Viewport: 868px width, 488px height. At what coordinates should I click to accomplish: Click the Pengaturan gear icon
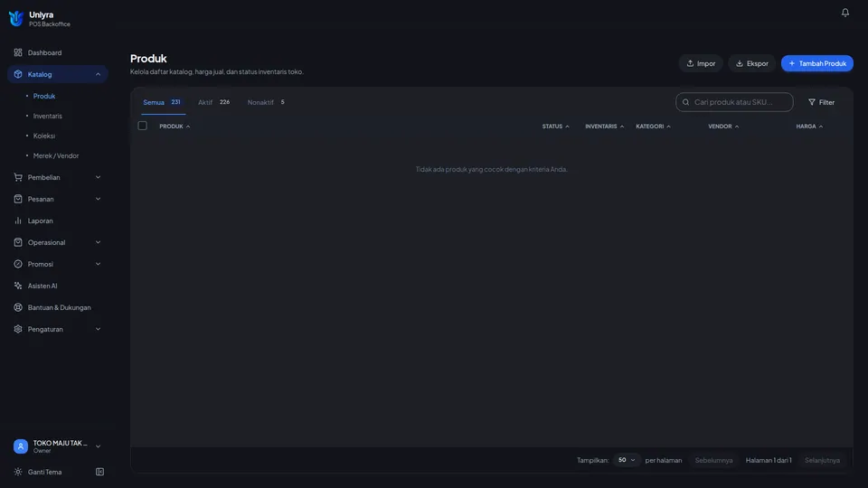[x=18, y=329]
